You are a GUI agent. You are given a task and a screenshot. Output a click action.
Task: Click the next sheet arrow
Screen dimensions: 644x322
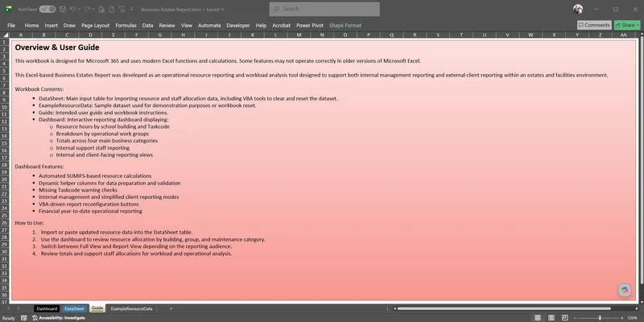(x=18, y=308)
